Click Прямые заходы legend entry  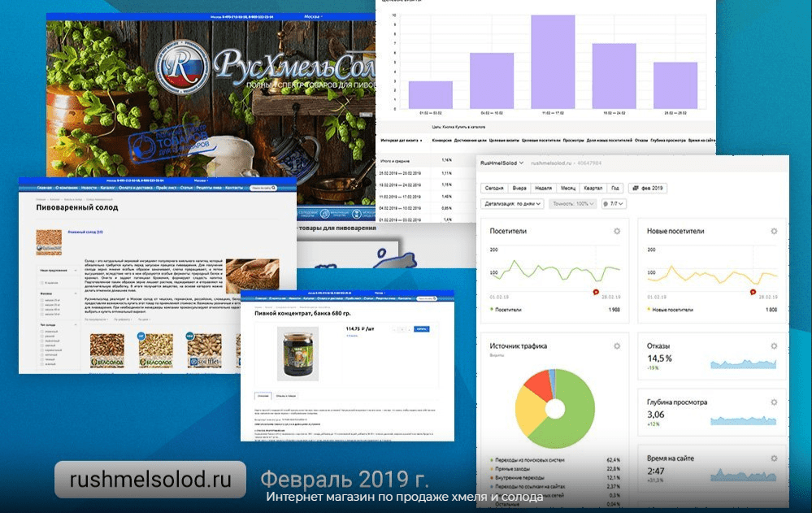coord(511,469)
